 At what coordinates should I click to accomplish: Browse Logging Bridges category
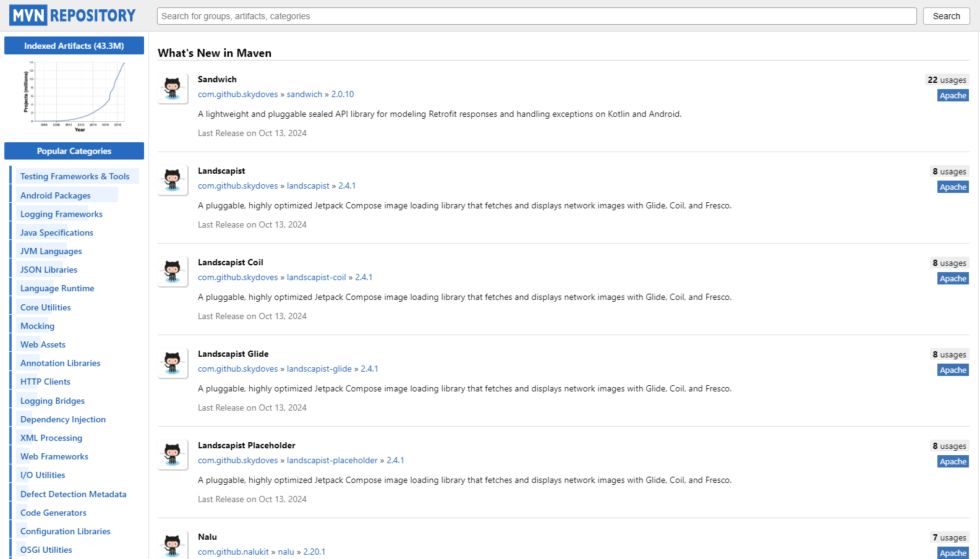[x=53, y=401]
